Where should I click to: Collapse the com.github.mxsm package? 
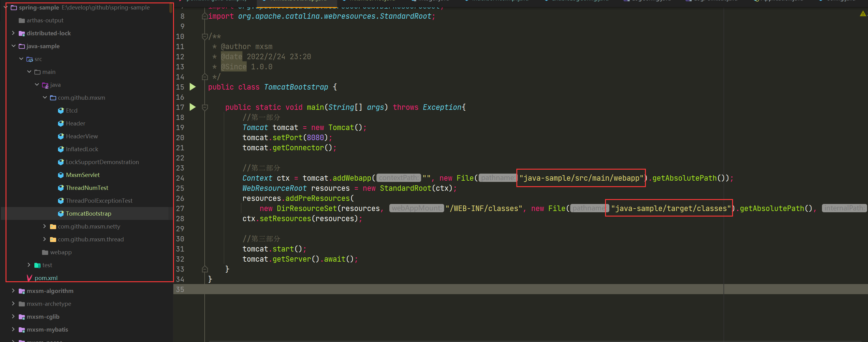[44, 97]
